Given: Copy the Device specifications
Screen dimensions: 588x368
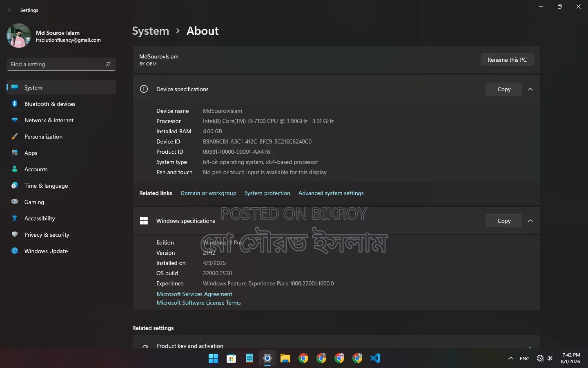Looking at the screenshot, I should tap(504, 89).
